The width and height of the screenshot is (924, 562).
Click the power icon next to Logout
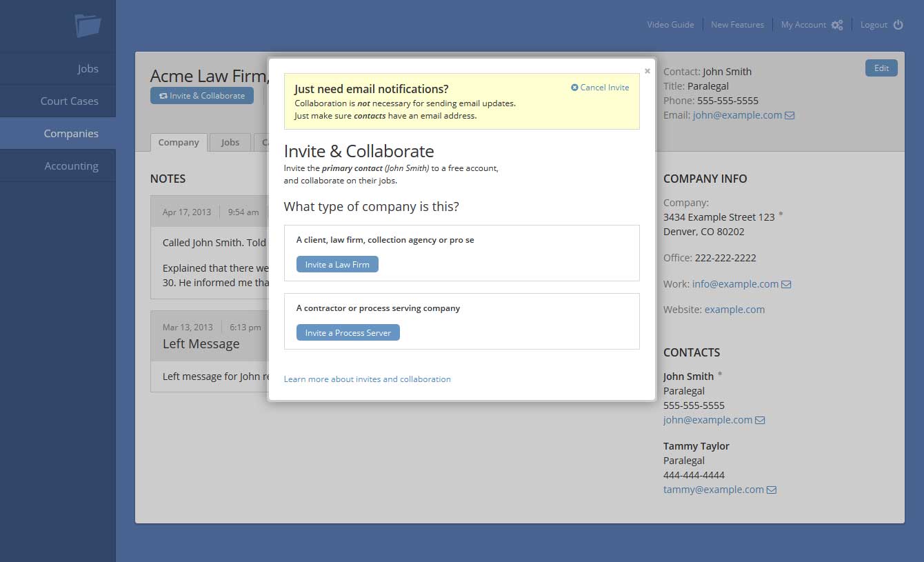898,25
